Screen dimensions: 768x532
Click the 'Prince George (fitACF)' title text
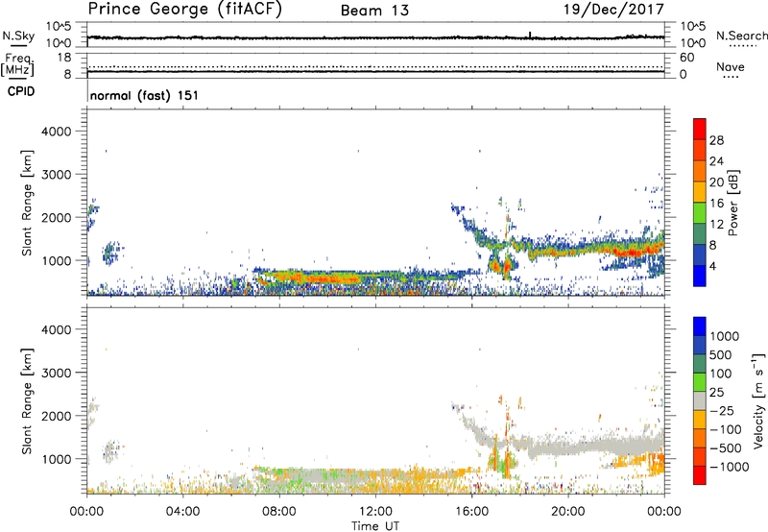pyautogui.click(x=185, y=10)
